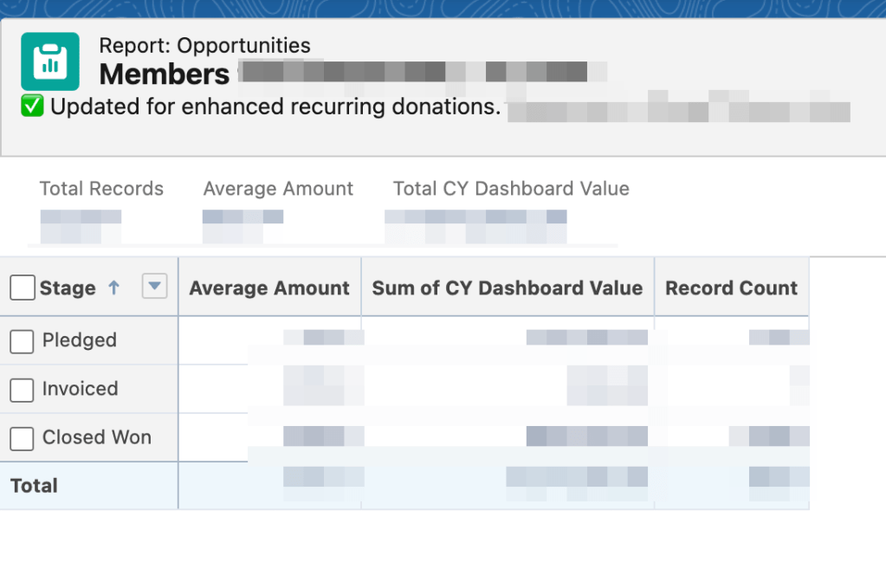The width and height of the screenshot is (886, 588).
Task: Click the Stage column header label
Action: (68, 288)
